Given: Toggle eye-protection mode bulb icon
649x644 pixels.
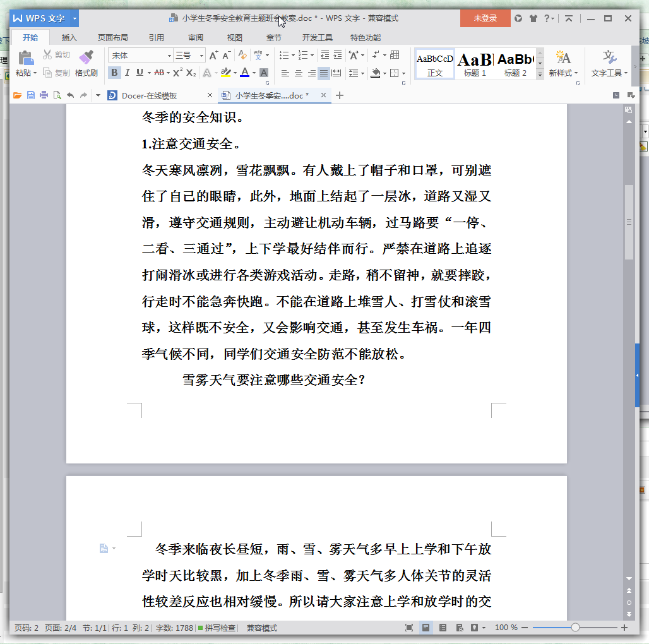Looking at the screenshot, I should [474, 628].
